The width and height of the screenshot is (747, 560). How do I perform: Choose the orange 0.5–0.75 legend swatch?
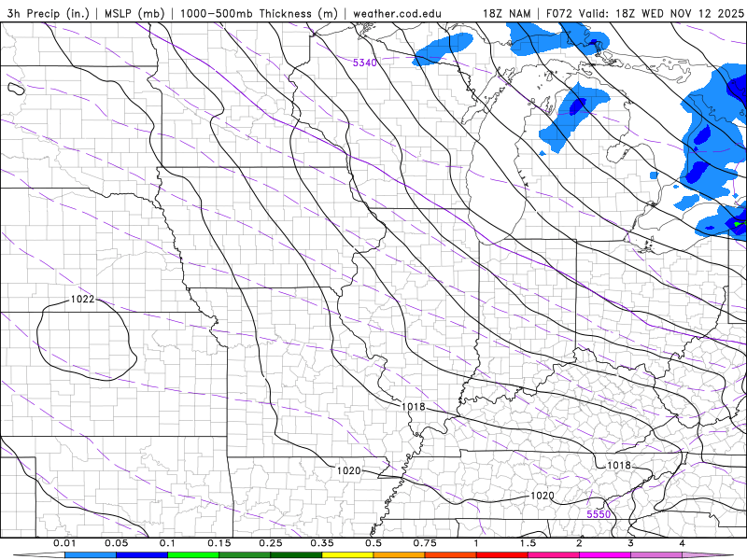(x=400, y=555)
